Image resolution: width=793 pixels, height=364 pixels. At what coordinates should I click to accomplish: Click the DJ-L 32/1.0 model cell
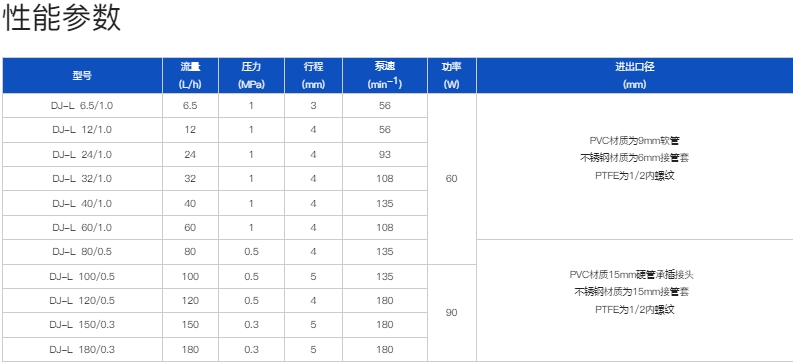coord(82,179)
